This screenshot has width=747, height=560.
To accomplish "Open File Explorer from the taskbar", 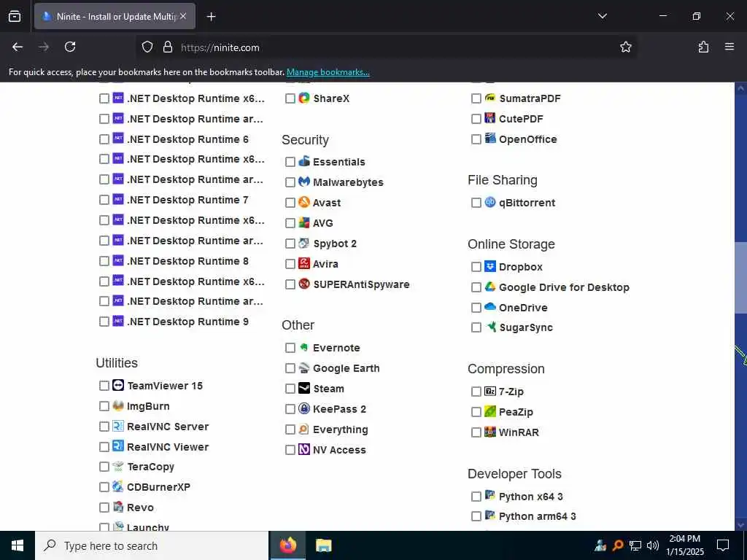I will click(x=323, y=545).
